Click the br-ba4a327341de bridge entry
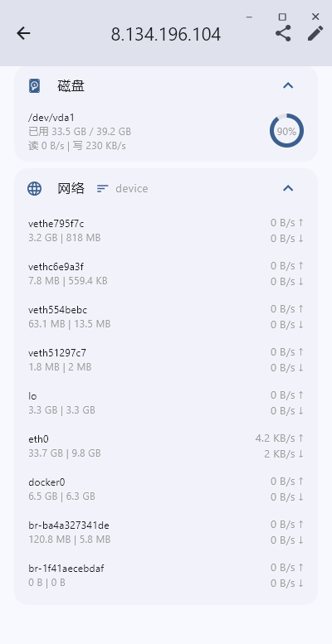 tap(166, 532)
